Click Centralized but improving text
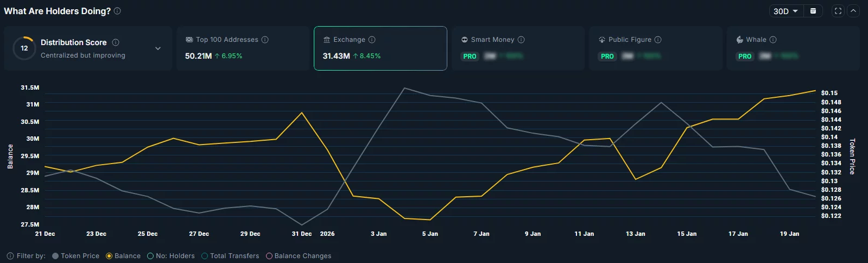868x263 pixels. point(83,55)
